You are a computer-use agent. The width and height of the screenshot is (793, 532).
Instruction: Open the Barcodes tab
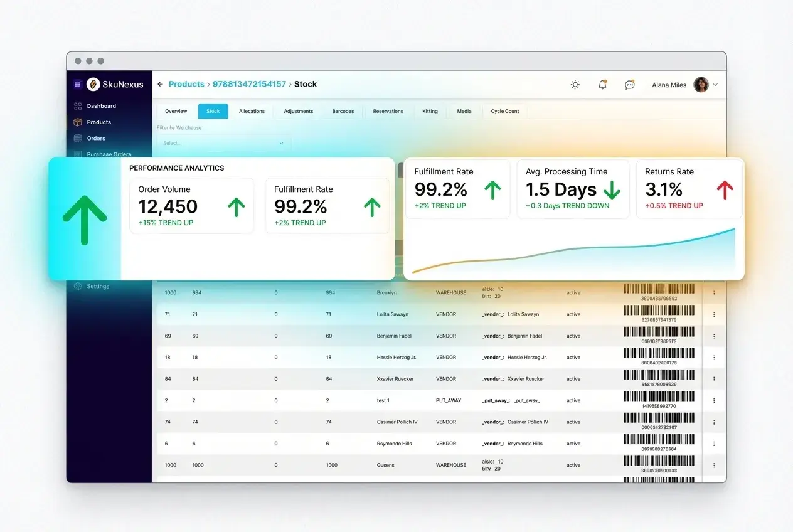(343, 111)
